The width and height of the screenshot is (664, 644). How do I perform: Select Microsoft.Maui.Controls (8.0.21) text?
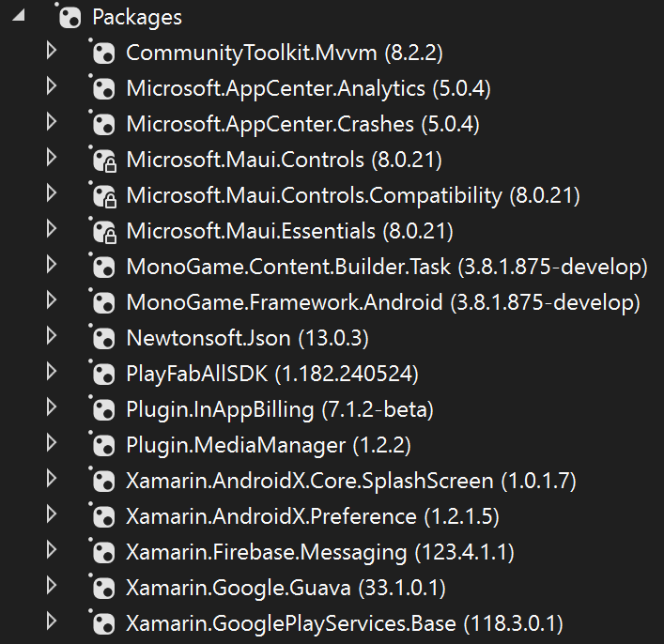285,160
